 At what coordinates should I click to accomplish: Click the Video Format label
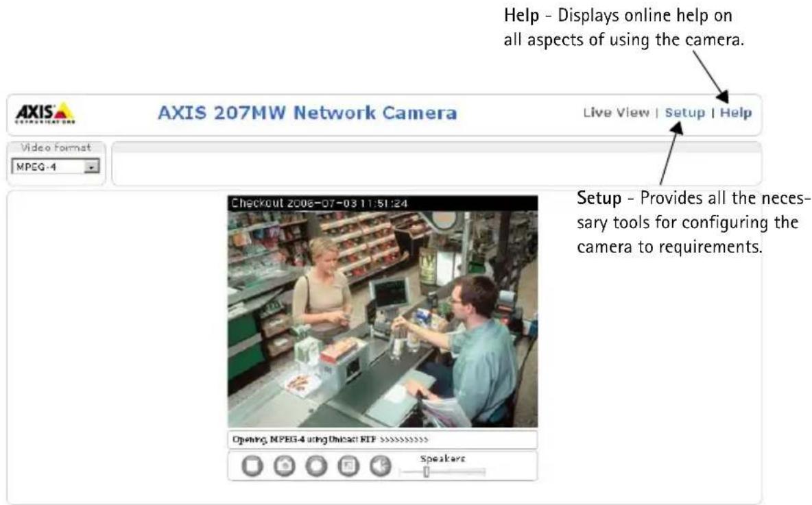(56, 147)
